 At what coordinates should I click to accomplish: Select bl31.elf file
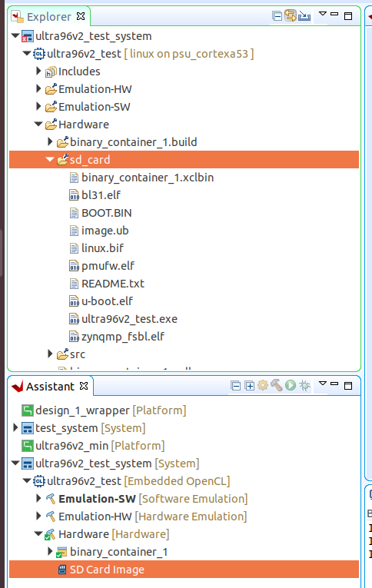101,195
